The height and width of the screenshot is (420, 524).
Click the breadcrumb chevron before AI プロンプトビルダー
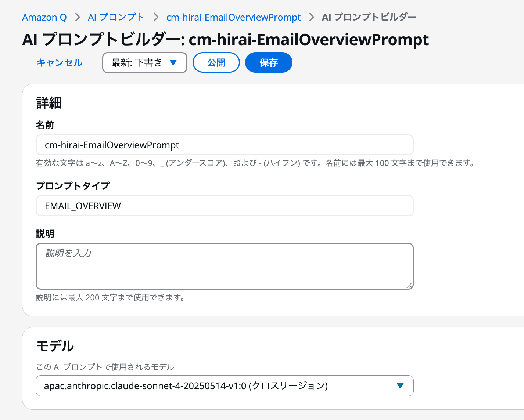[312, 17]
